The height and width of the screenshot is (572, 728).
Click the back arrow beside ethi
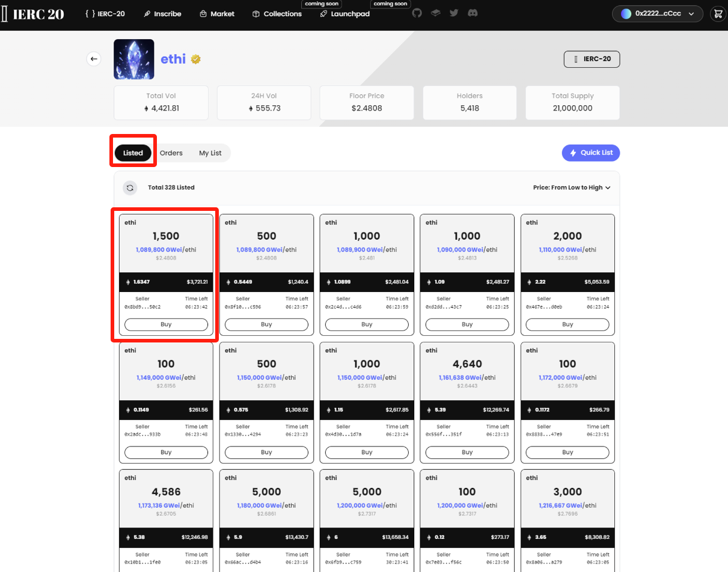94,59
